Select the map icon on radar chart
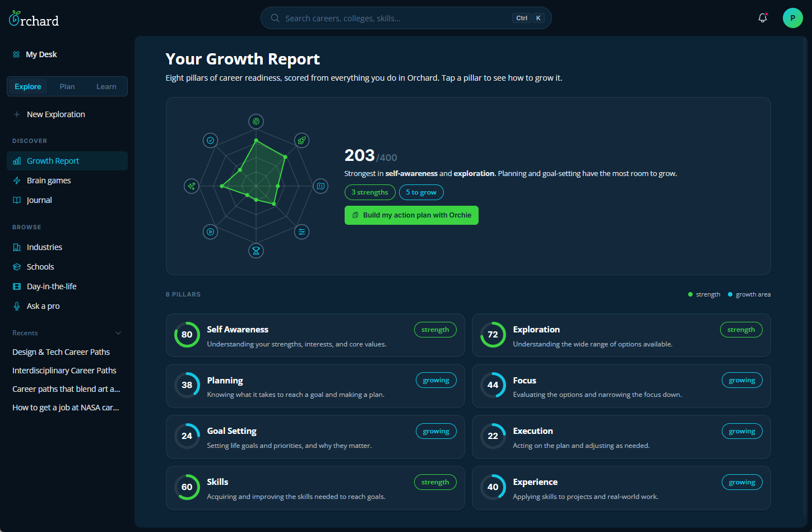The image size is (812, 532). tap(321, 186)
